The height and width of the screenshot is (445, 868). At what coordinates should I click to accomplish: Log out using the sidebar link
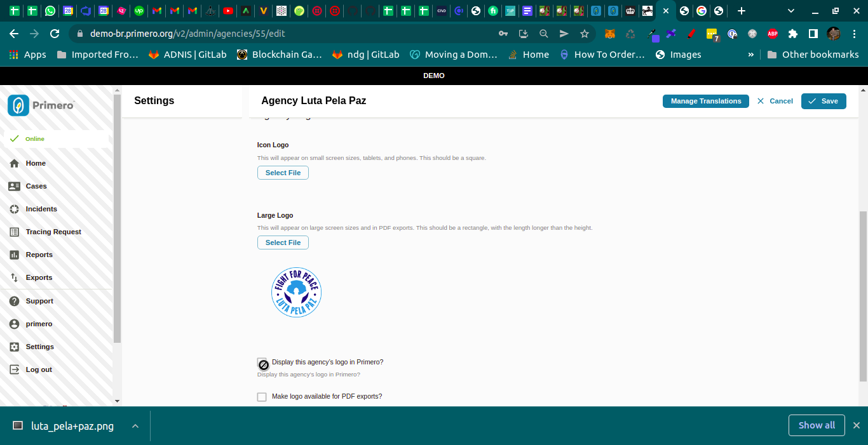pos(39,369)
